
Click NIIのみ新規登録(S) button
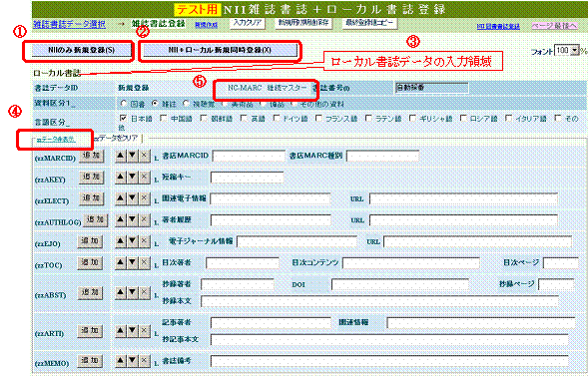82,50
